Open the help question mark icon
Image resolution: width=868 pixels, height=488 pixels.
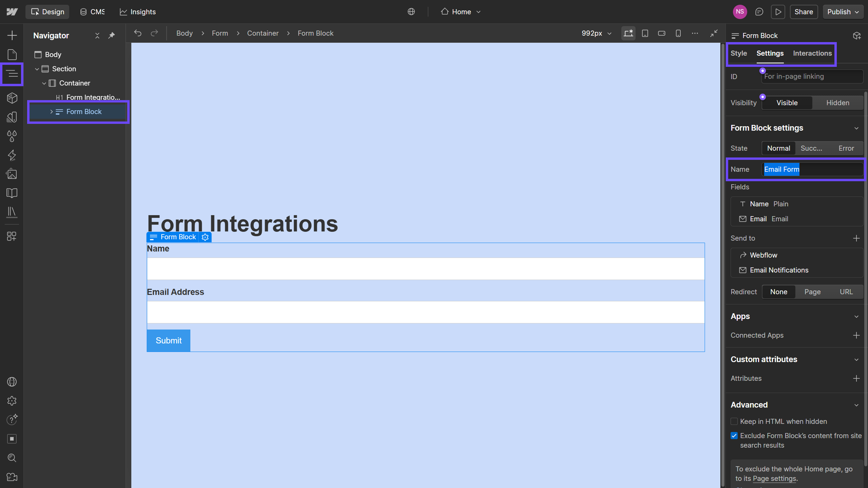coord(12,420)
